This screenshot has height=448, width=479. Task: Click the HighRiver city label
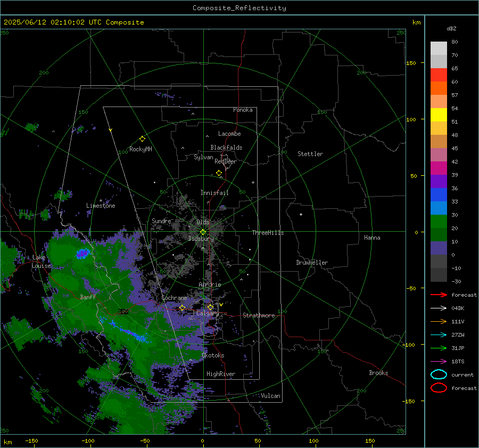[x=221, y=374]
